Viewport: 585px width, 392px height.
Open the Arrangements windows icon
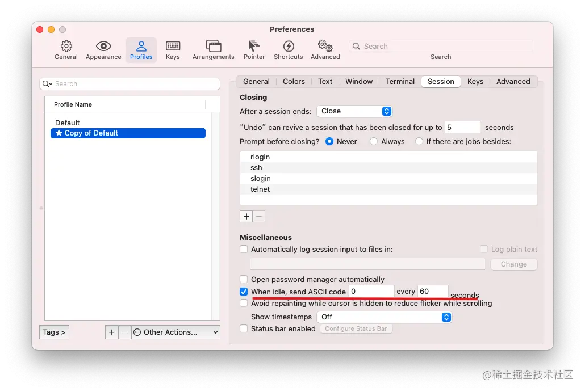(x=214, y=46)
